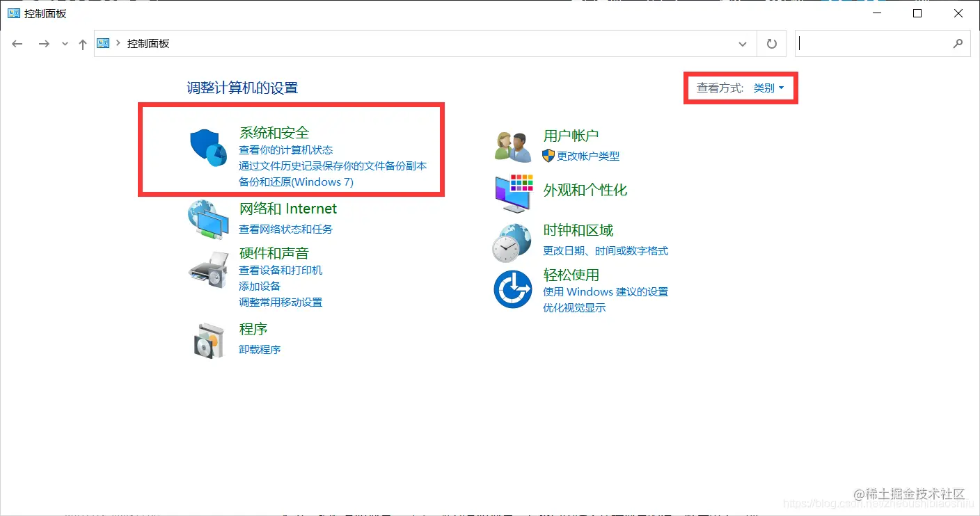Click 控制面板 breadcrumb in address bar
Image resolution: width=980 pixels, height=516 pixels.
pos(148,43)
